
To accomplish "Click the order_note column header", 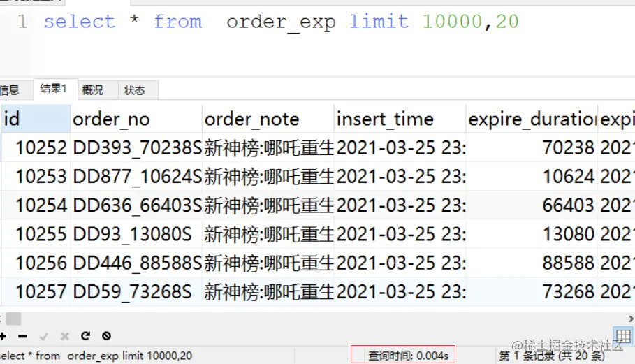I will pyautogui.click(x=268, y=119).
